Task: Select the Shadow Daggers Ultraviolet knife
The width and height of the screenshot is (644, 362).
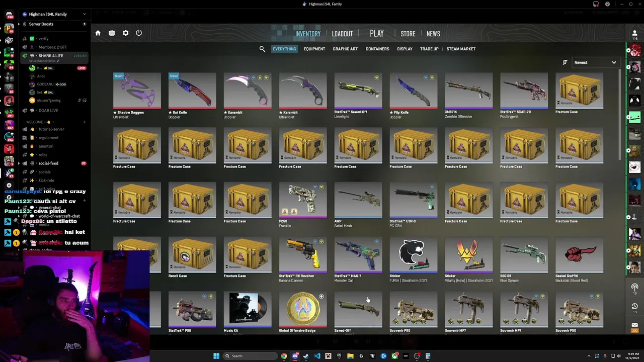Action: pos(137,96)
